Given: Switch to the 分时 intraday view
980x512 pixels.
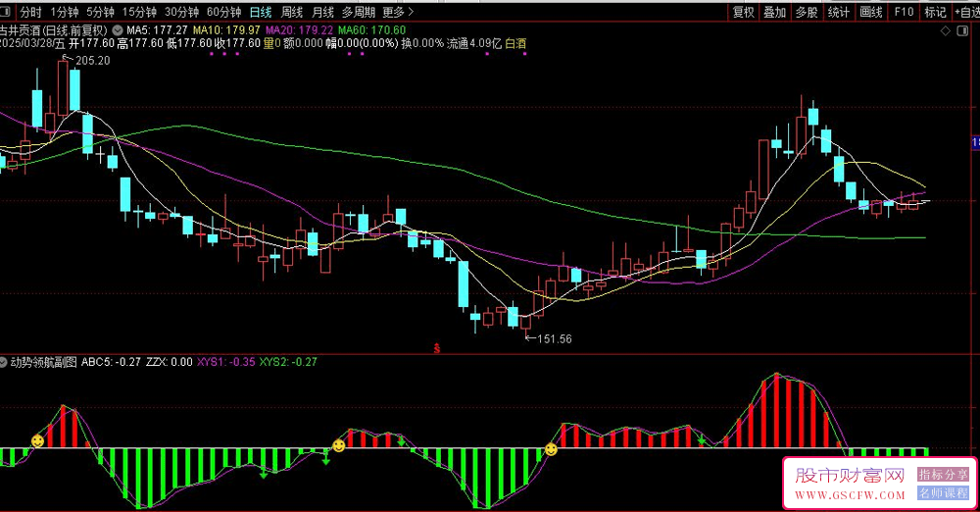Looking at the screenshot, I should pyautogui.click(x=30, y=12).
